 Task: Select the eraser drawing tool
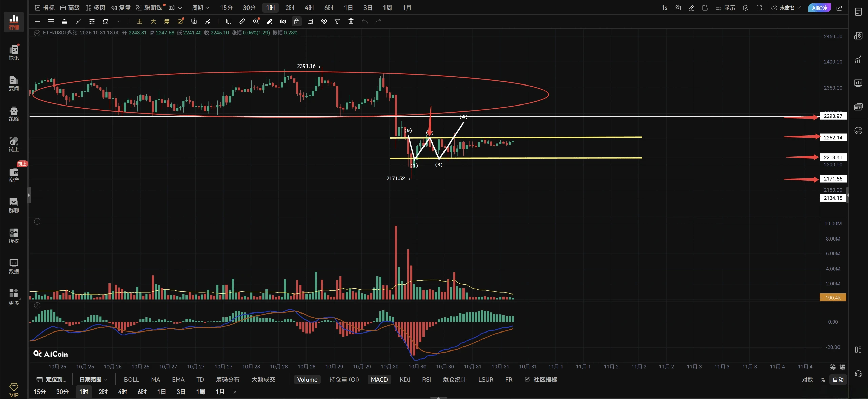pyautogui.click(x=270, y=21)
